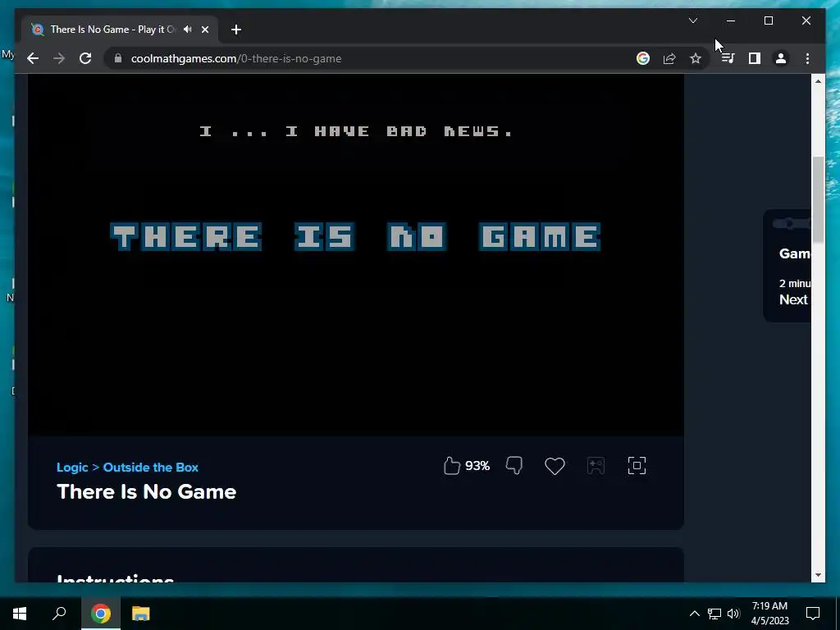The width and height of the screenshot is (840, 630).
Task: Click the game controller icon
Action: coord(596,466)
